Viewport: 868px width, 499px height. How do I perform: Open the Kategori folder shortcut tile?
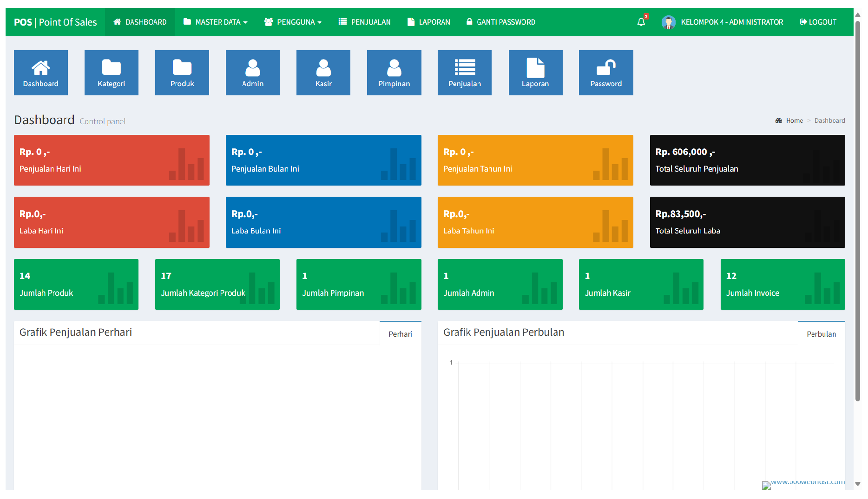click(112, 73)
